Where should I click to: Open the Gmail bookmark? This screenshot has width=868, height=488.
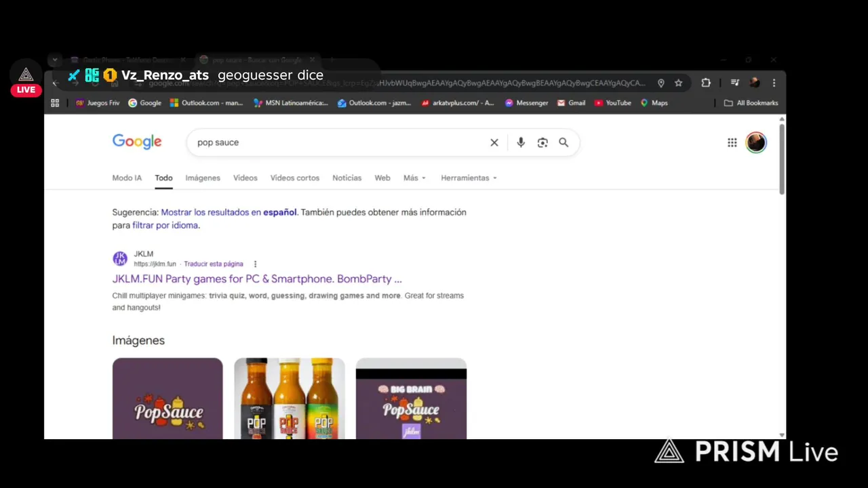click(x=571, y=103)
